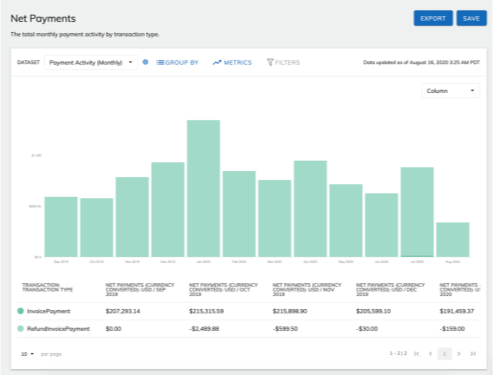This screenshot has height=377, width=494.
Task: Open the Metrics trend-line icon
Action: pos(217,62)
